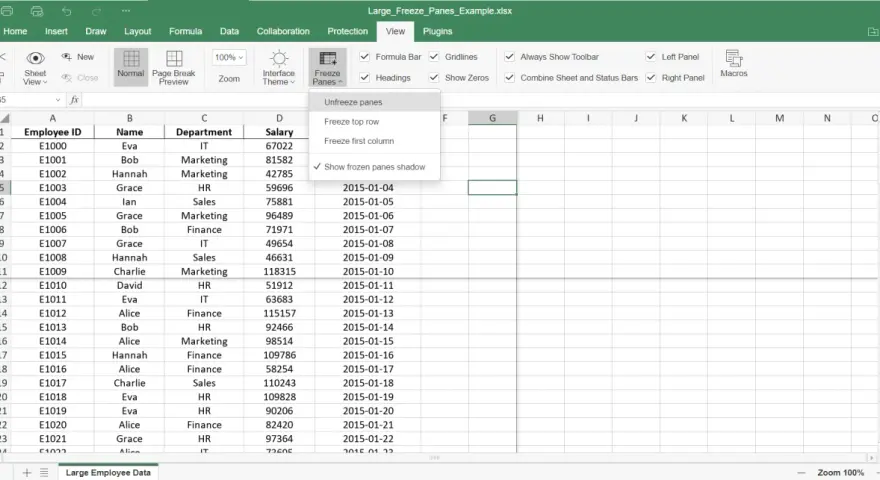
Task: Open the sheet list icon
Action: click(x=44, y=473)
